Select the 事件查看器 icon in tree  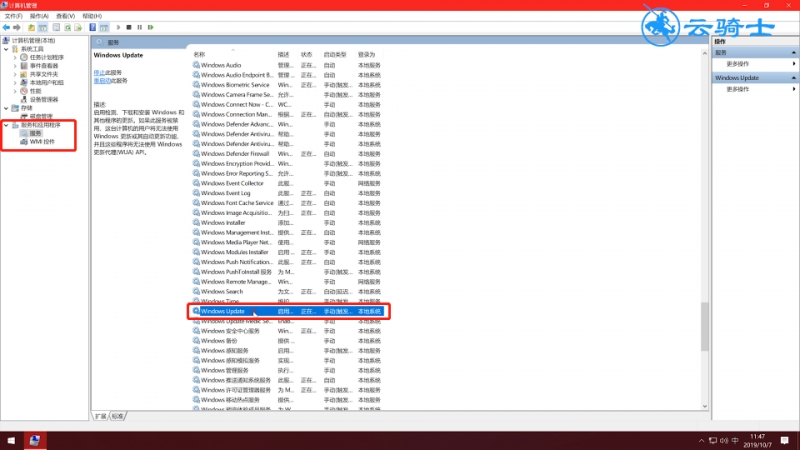tap(24, 66)
